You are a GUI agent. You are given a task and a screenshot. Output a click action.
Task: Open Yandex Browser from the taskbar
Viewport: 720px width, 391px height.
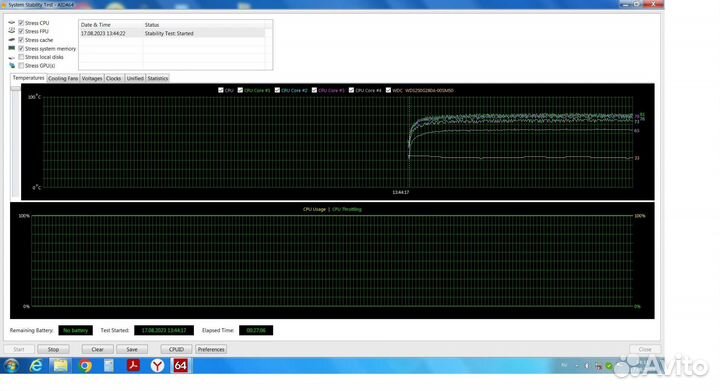[157, 366]
